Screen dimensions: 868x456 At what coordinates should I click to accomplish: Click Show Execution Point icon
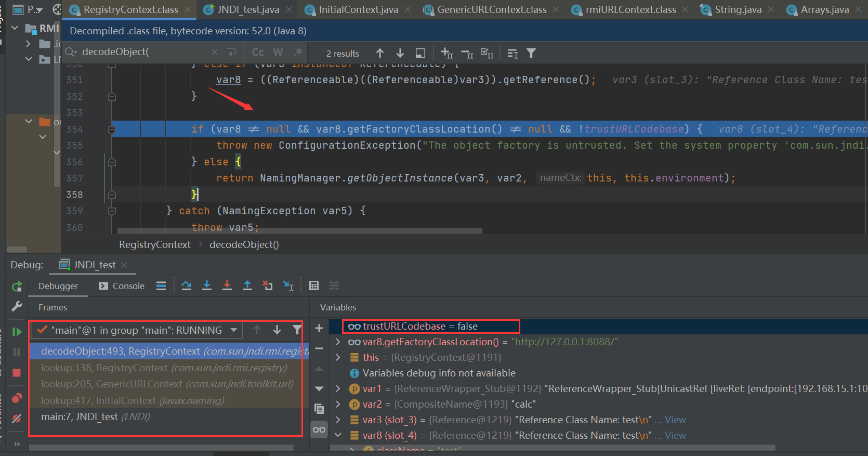[161, 285]
